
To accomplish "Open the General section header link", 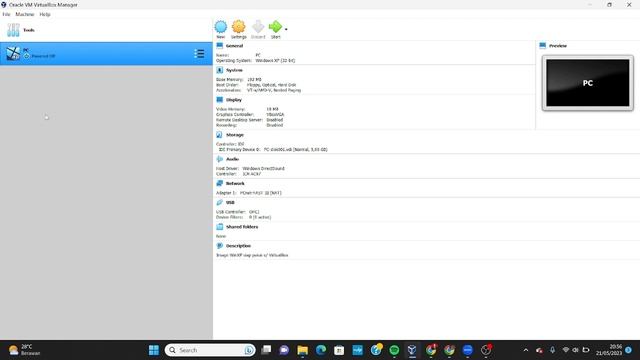I will 235,46.
